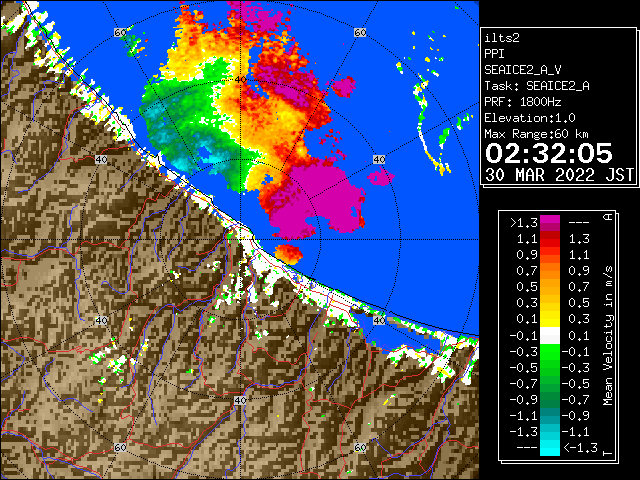
Task: Select the 30 MAR 2022 JST date
Action: point(559,175)
